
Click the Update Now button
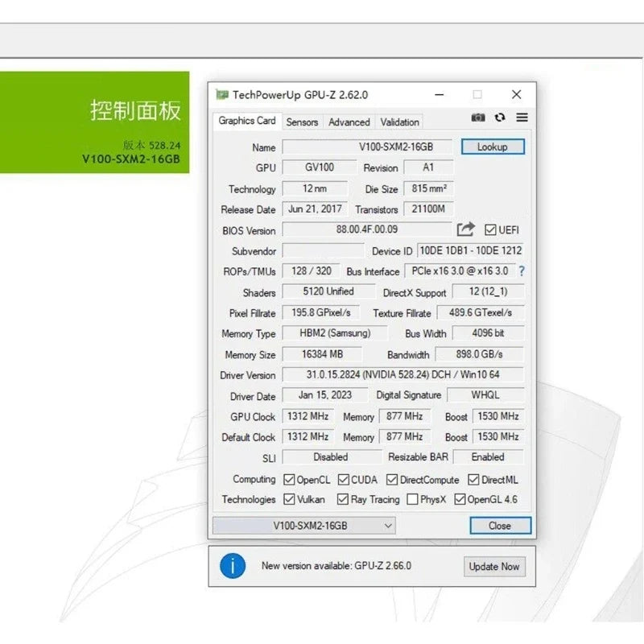[x=494, y=567]
